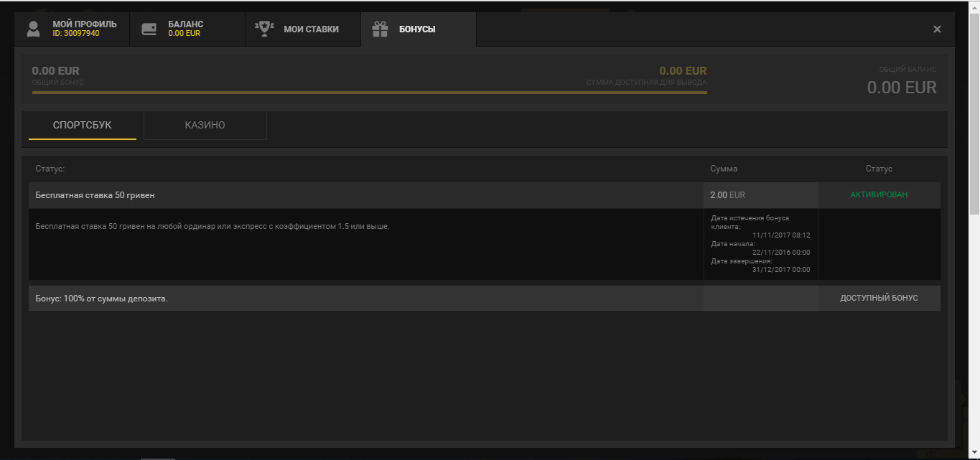Click the ДОСТУПНЫЙ БОНУС button

[879, 298]
